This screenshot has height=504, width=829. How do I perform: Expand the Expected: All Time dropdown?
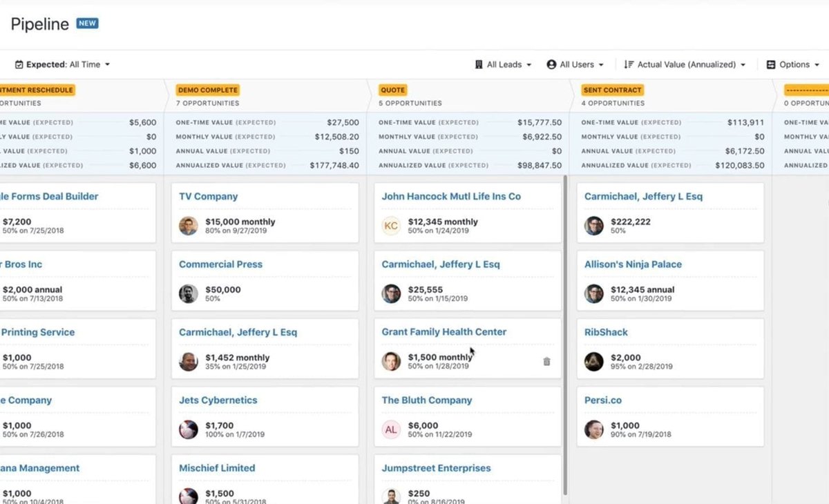click(62, 64)
